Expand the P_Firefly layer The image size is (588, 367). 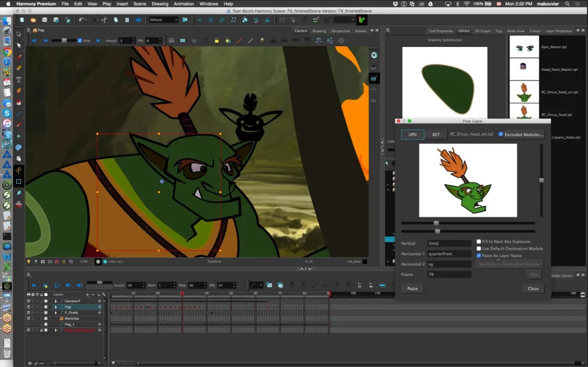[x=56, y=312]
